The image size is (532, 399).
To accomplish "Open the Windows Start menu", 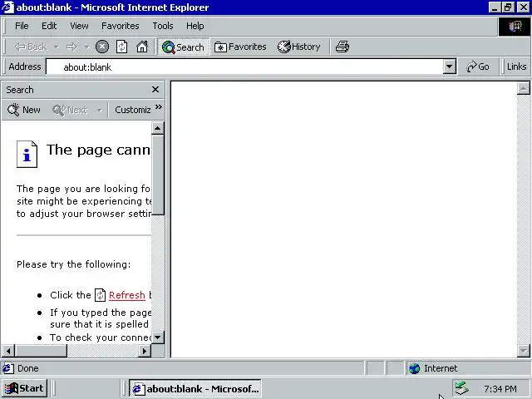I will coord(24,388).
